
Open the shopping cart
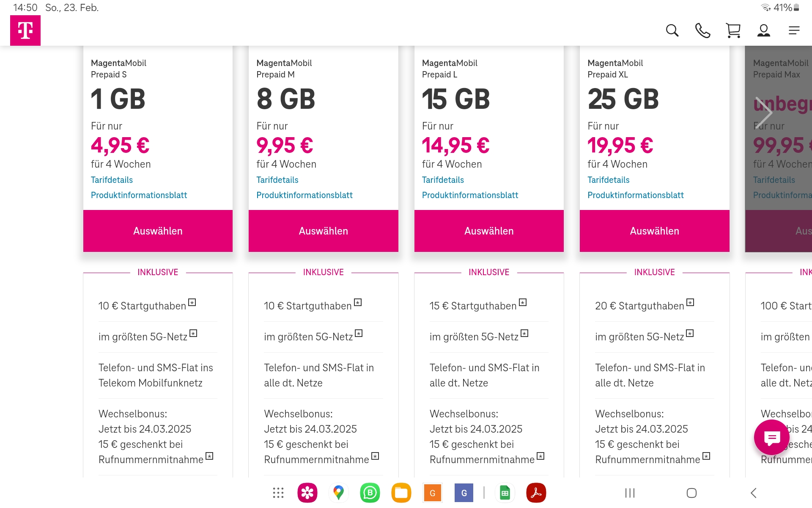(x=733, y=30)
